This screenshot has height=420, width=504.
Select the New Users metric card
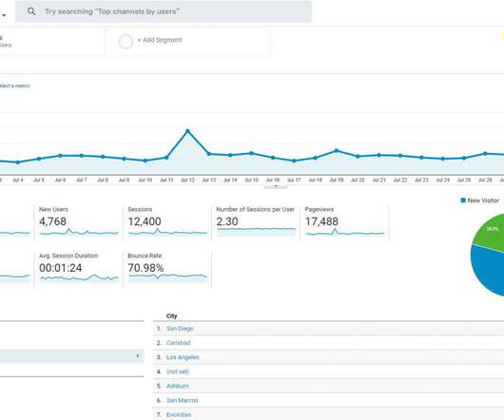79,222
